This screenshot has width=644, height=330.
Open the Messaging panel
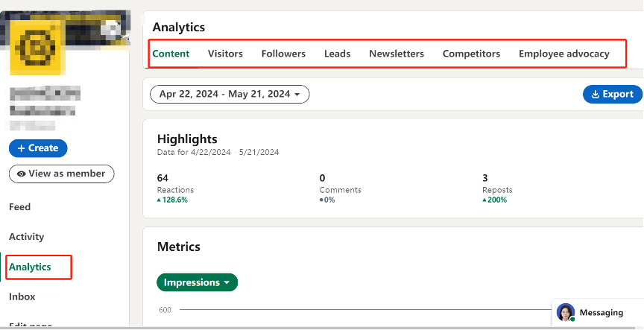click(602, 313)
